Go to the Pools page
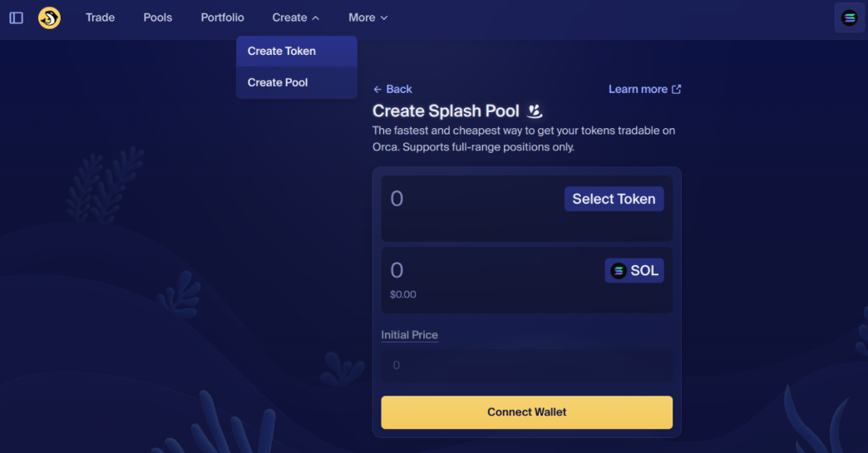The width and height of the screenshot is (868, 453). click(158, 17)
